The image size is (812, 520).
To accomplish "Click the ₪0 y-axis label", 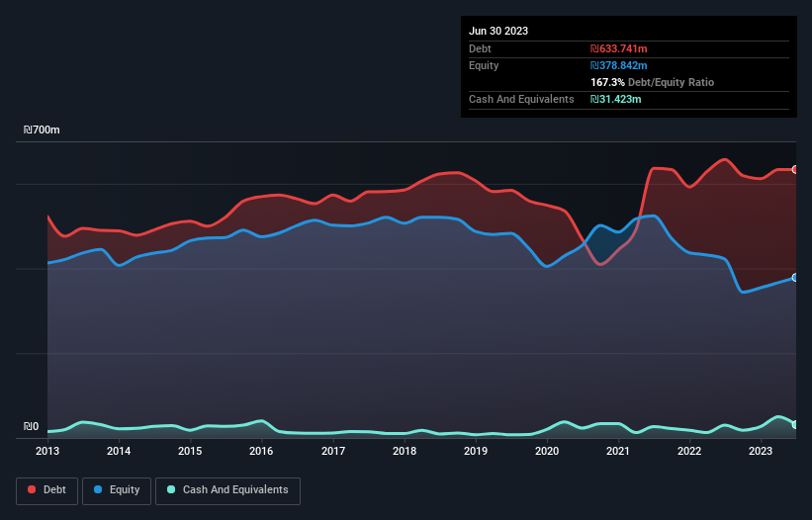I will coord(32,427).
